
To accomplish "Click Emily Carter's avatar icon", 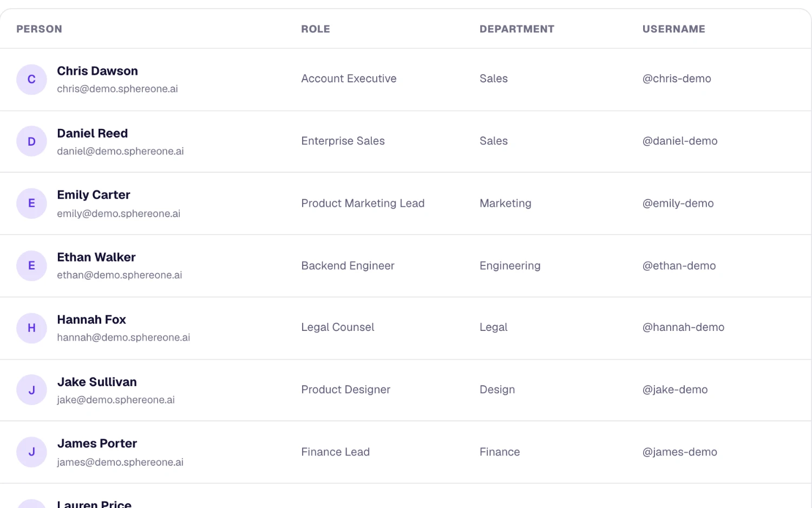I will [x=31, y=204].
